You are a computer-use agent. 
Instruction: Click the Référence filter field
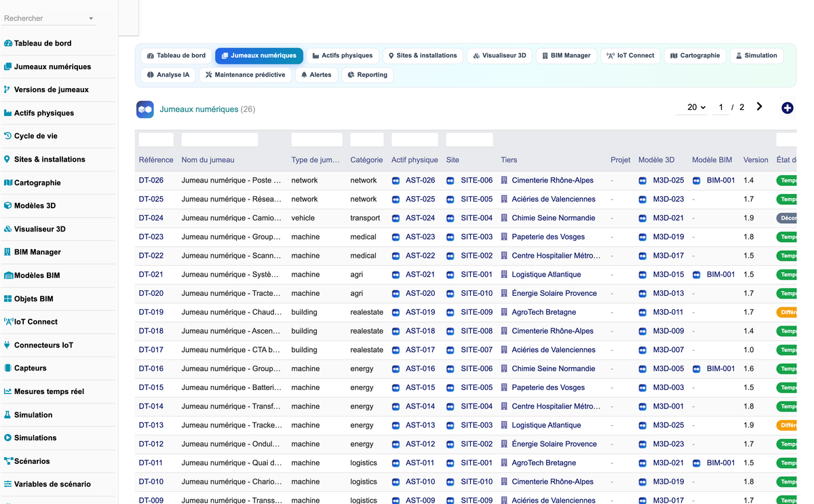click(156, 140)
